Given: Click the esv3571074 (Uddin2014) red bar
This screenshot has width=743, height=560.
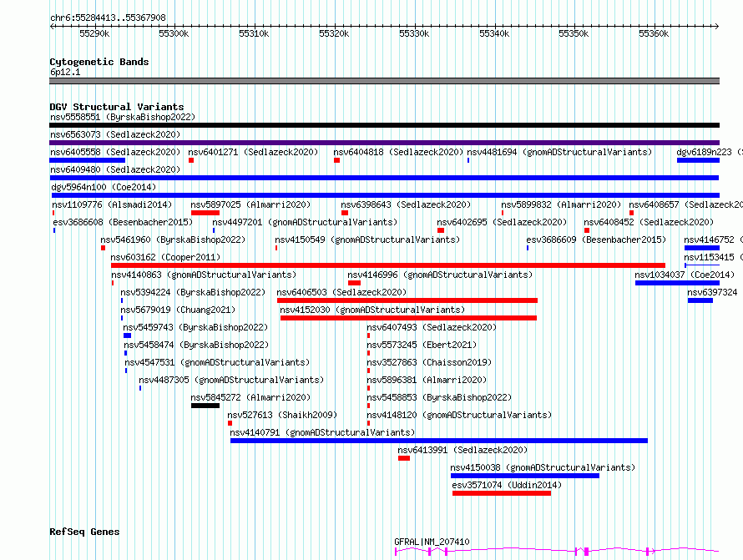Looking at the screenshot, I should click(502, 493).
